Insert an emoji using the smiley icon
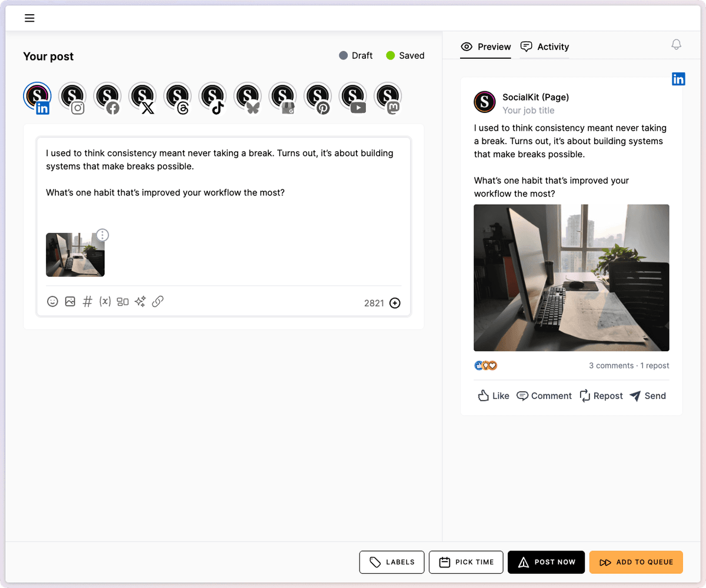706x588 pixels. [x=52, y=302]
